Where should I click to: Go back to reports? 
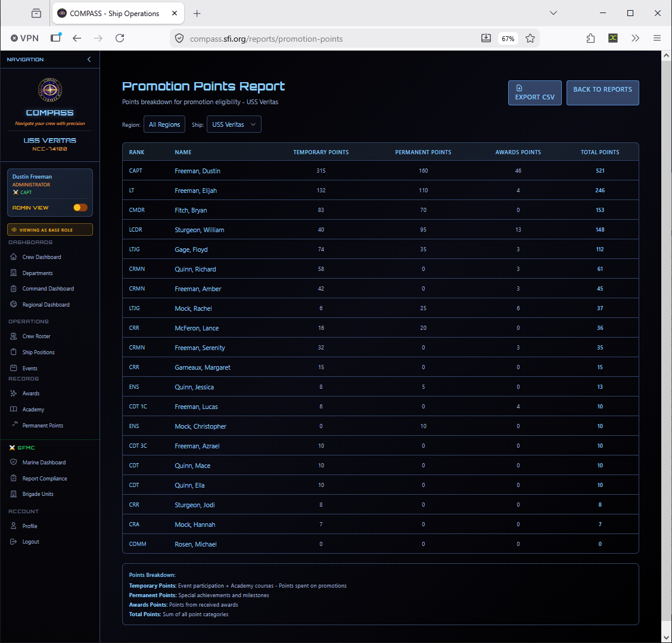(x=602, y=93)
